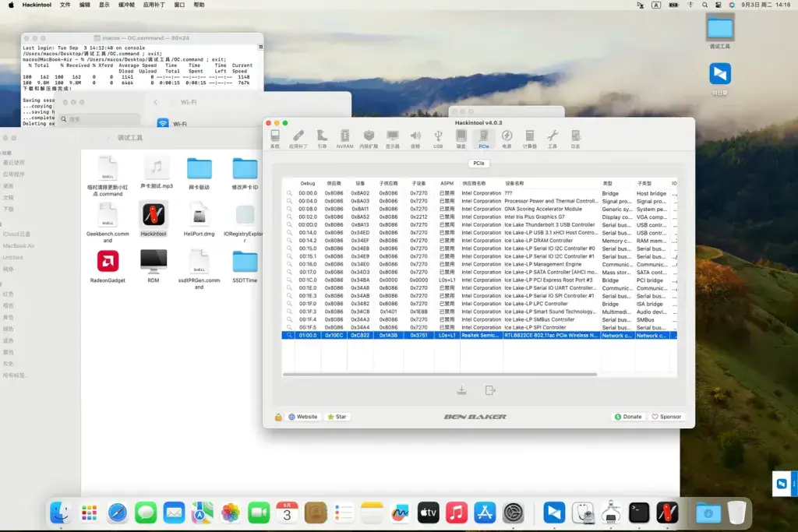
Task: Open the USB section in Hackintool
Action: coord(438,139)
